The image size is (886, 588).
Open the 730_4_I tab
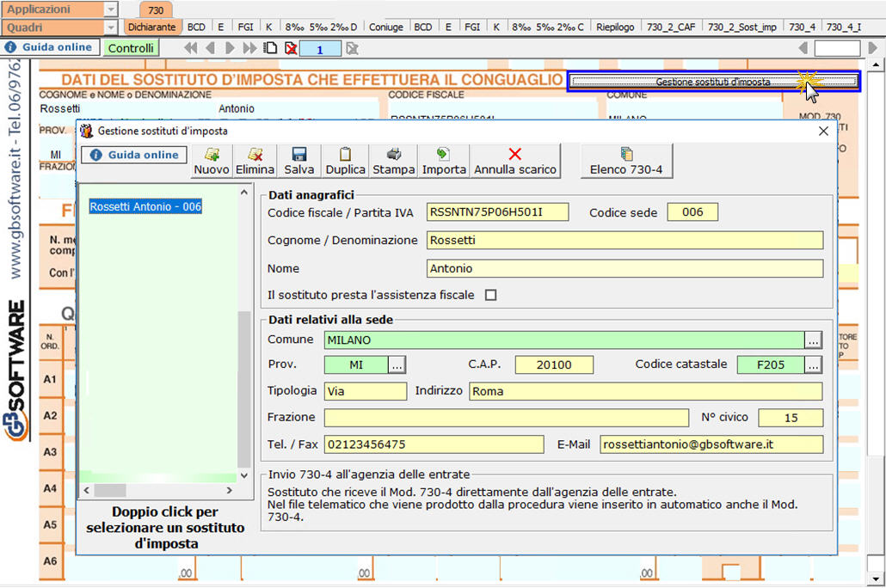click(844, 28)
